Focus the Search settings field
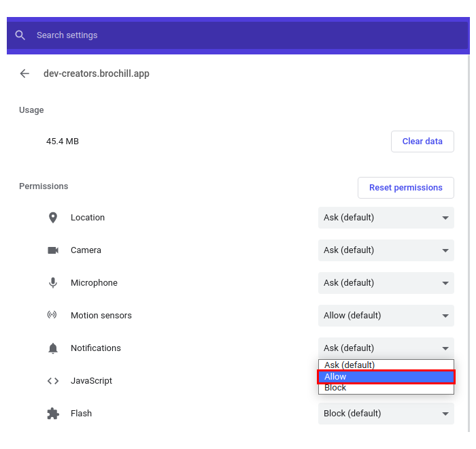This screenshot has height=449, width=476. (x=238, y=35)
